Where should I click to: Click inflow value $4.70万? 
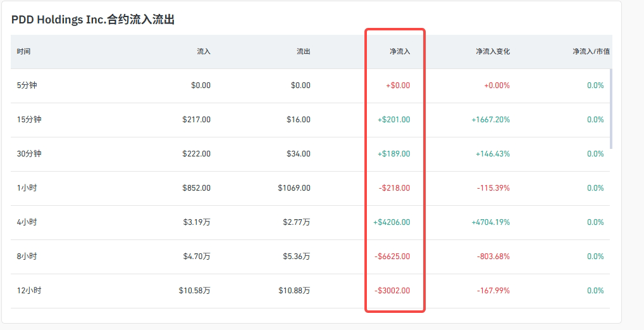pos(197,256)
